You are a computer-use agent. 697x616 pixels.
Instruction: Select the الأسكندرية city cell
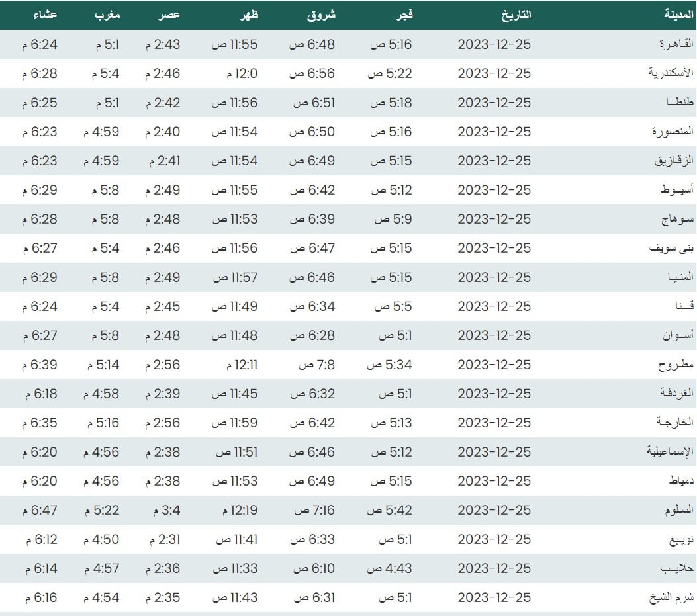671,73
